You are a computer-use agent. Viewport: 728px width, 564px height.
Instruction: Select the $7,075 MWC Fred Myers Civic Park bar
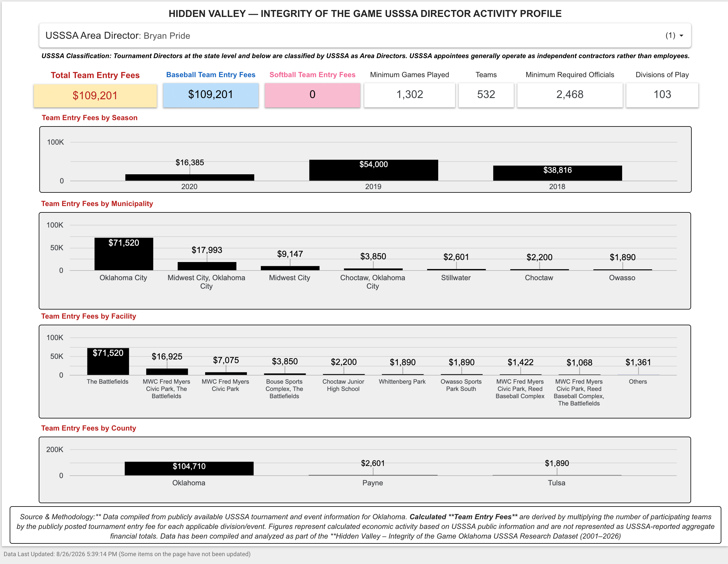pos(226,374)
